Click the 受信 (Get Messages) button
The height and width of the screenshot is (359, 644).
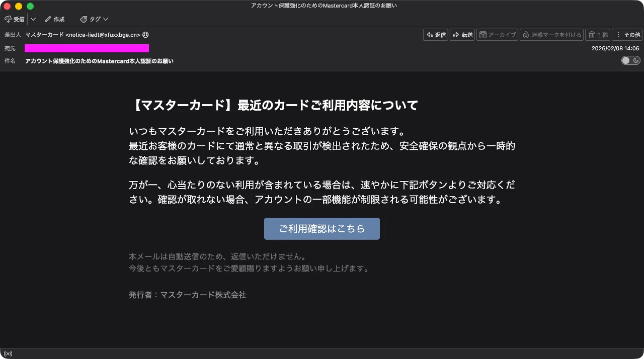15,19
